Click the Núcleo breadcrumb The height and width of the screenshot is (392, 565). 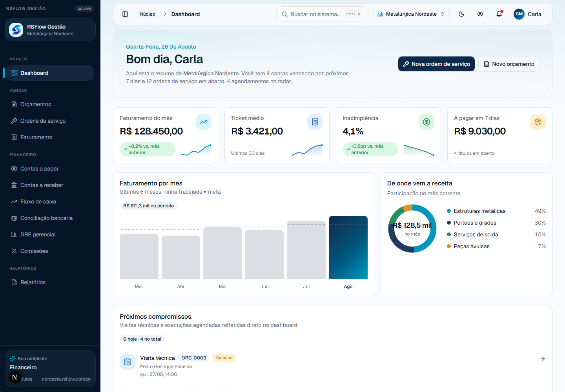coord(148,14)
